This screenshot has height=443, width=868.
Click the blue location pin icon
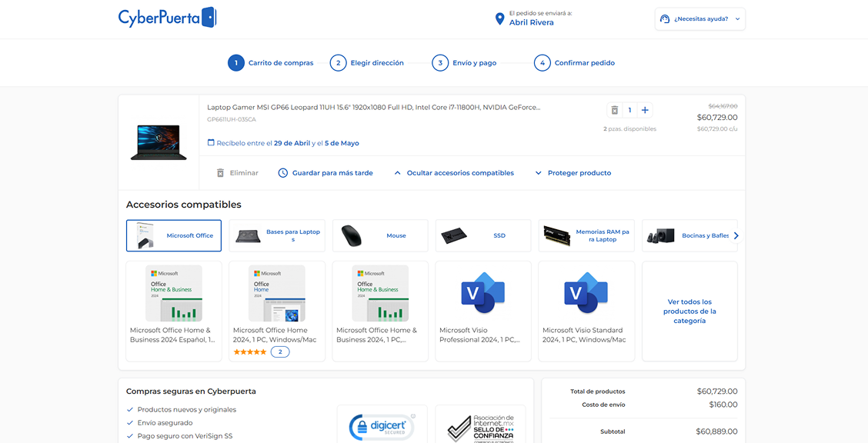coord(501,18)
